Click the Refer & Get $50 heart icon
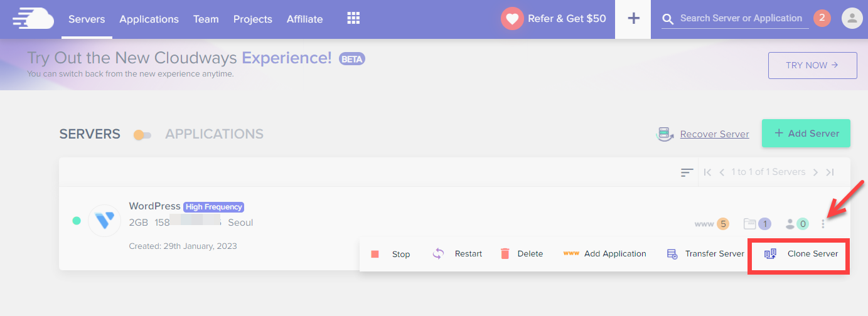The width and height of the screenshot is (868, 316). pyautogui.click(x=512, y=19)
